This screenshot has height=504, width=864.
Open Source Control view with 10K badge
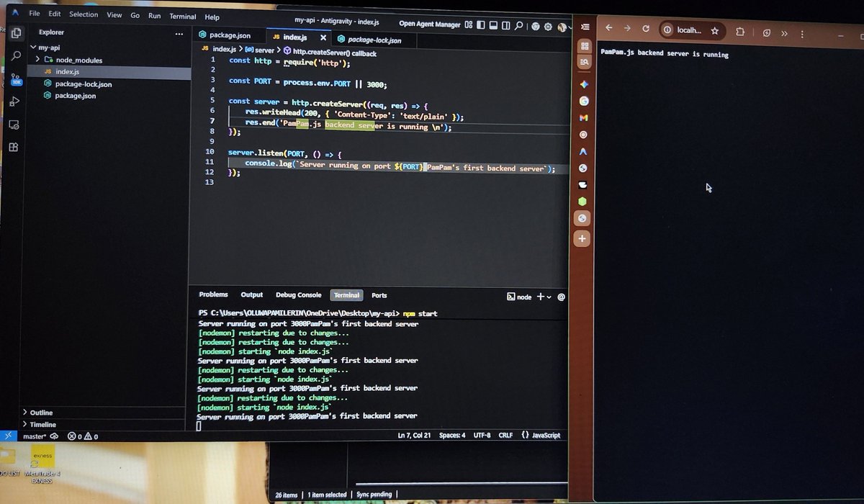tap(16, 79)
